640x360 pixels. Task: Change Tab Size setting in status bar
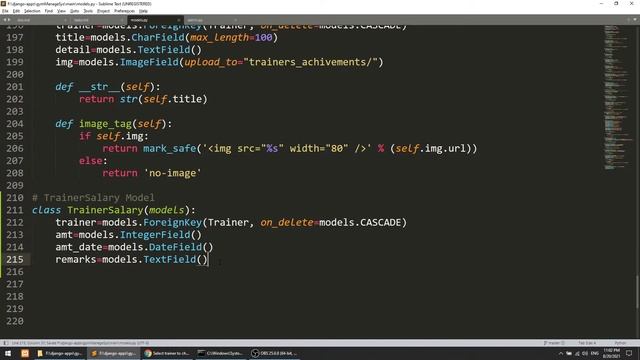click(587, 343)
